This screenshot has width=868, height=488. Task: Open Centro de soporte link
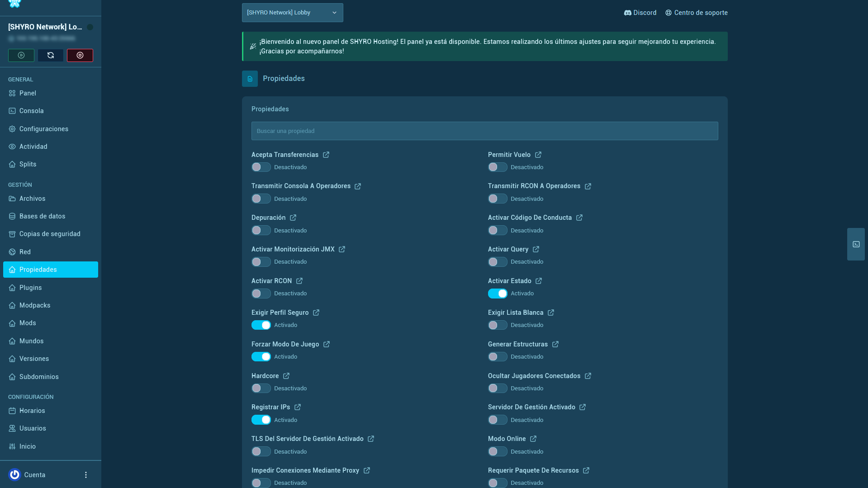[696, 13]
